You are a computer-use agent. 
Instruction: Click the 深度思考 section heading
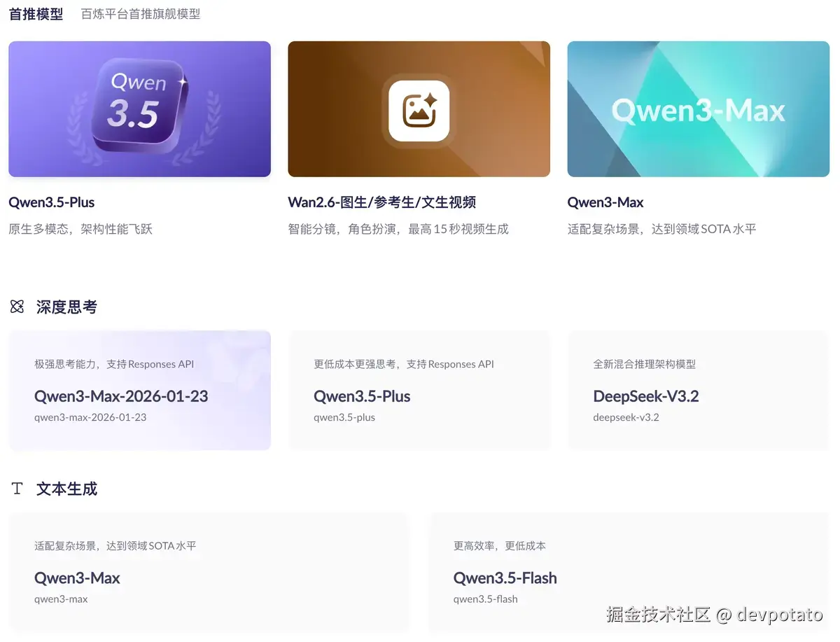pos(66,307)
